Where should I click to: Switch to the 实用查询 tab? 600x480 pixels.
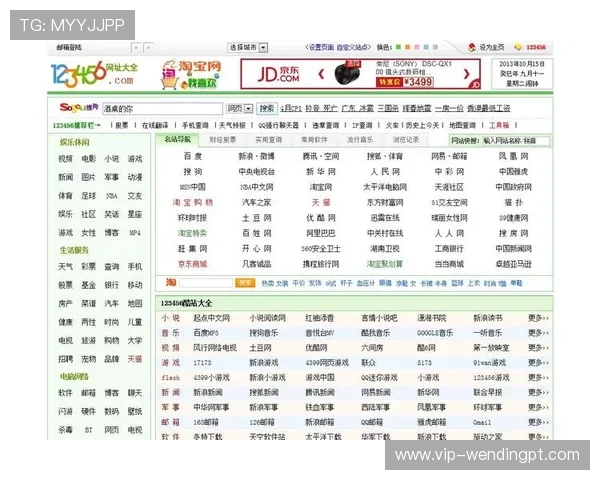click(269, 140)
